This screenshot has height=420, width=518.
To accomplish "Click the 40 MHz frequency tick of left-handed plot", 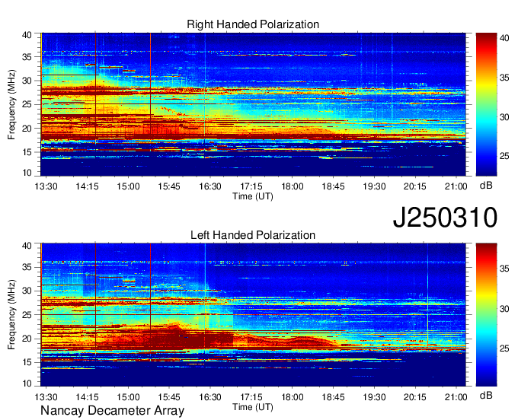I will pyautogui.click(x=27, y=246).
